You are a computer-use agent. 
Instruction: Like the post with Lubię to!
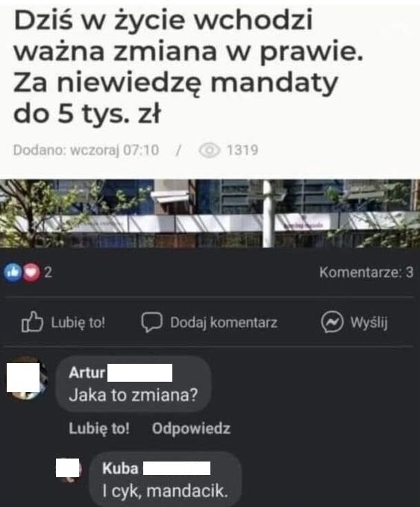point(63,322)
